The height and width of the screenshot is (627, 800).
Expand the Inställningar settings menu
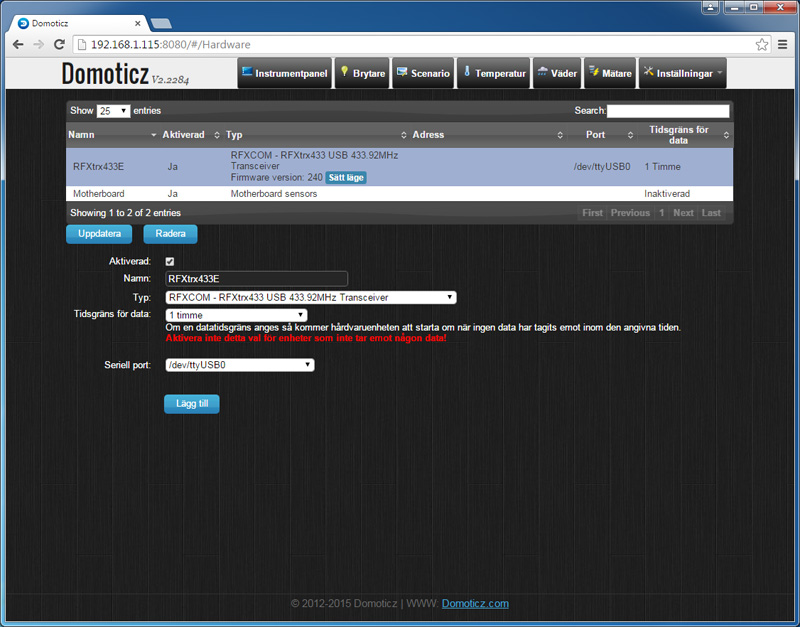click(683, 73)
